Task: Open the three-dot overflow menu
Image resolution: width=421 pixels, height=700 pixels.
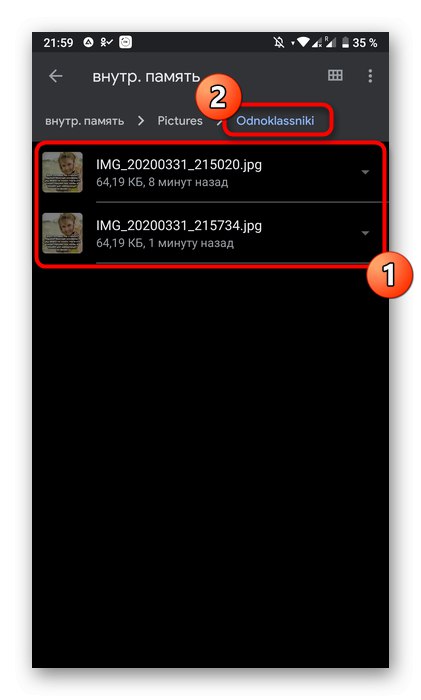Action: pyautogui.click(x=370, y=76)
